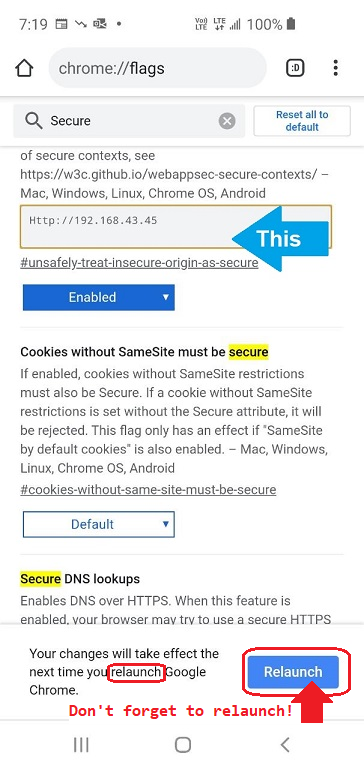Tap the Secure DNS lookups heading

[80, 579]
